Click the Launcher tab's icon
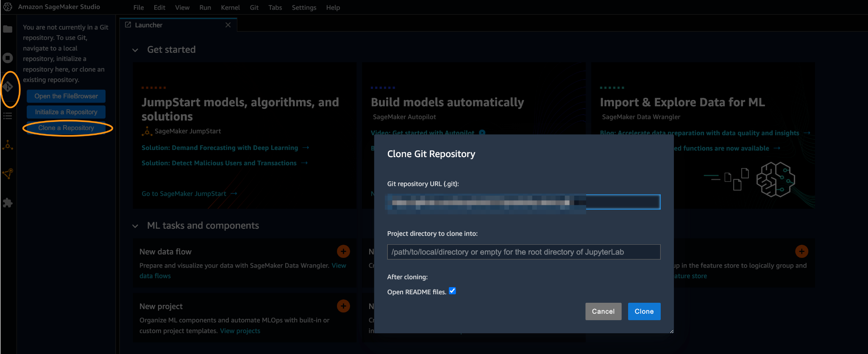Image resolution: width=868 pixels, height=354 pixels. (128, 25)
